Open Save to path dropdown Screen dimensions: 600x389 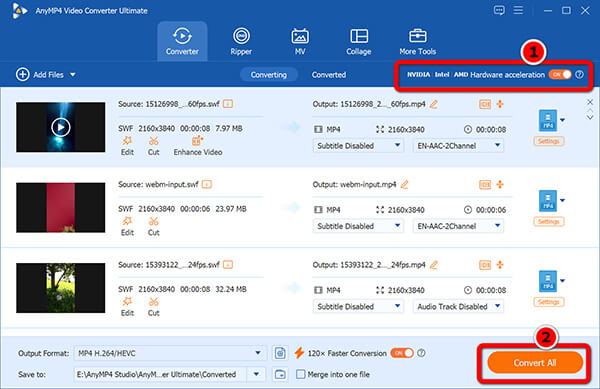click(256, 374)
